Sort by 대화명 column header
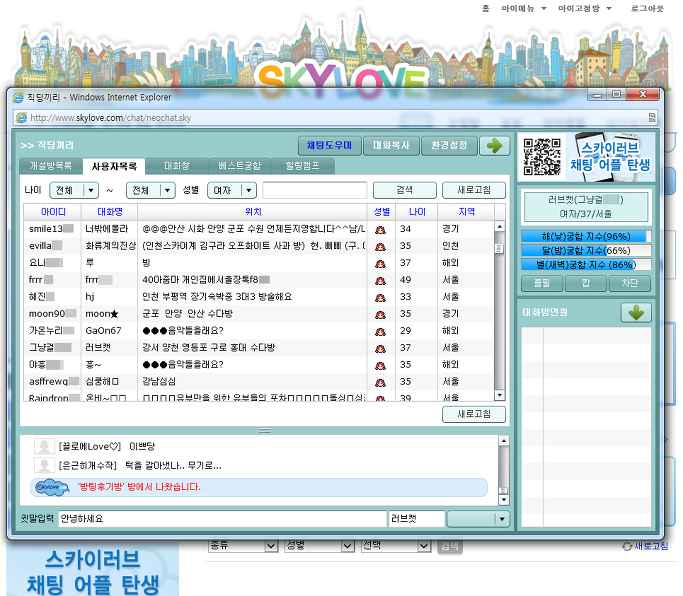 (x=109, y=212)
